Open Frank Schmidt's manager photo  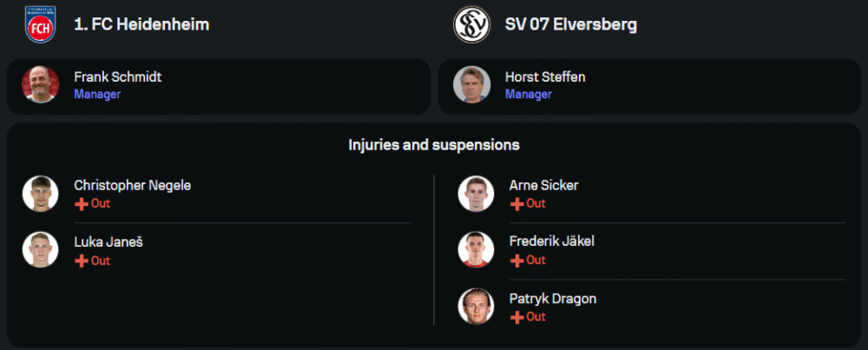[40, 84]
